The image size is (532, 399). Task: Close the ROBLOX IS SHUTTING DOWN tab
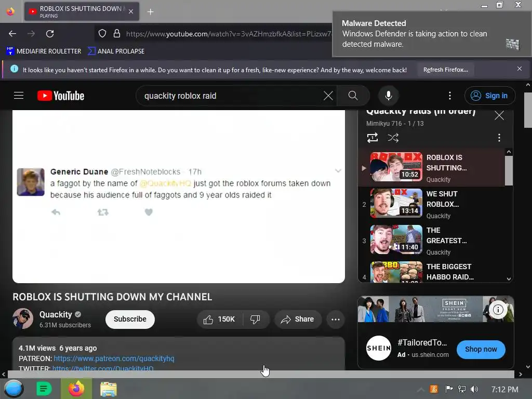pos(131,11)
